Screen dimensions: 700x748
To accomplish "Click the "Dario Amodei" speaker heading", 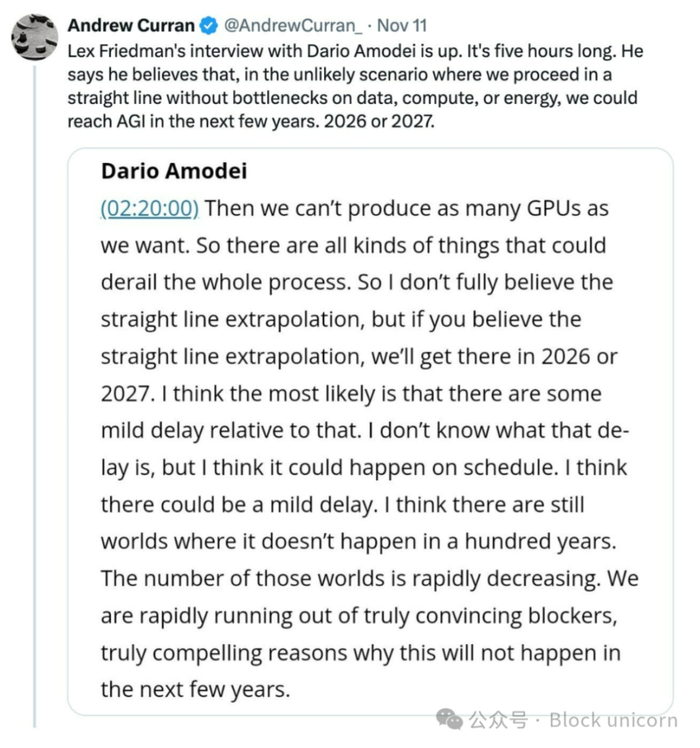I will click(x=174, y=171).
